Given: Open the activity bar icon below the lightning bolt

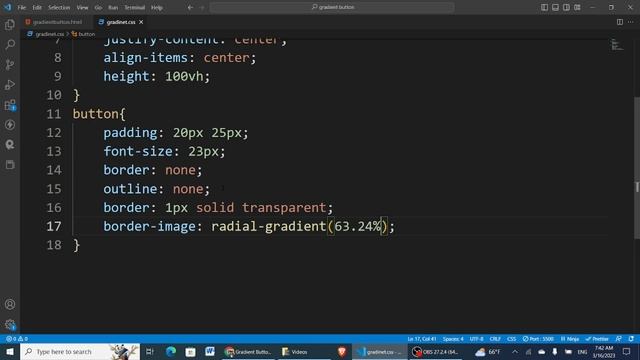Looking at the screenshot, I should point(10,144).
